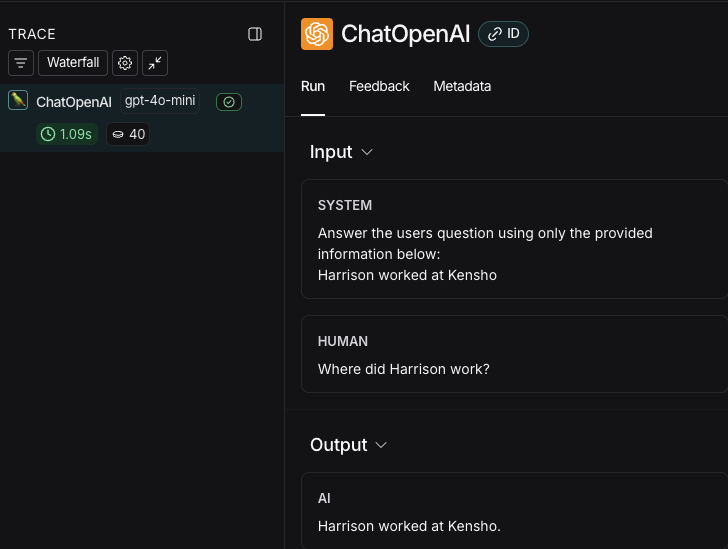Click the SYSTEM message label
Viewport: 728px width, 549px height.
click(345, 205)
